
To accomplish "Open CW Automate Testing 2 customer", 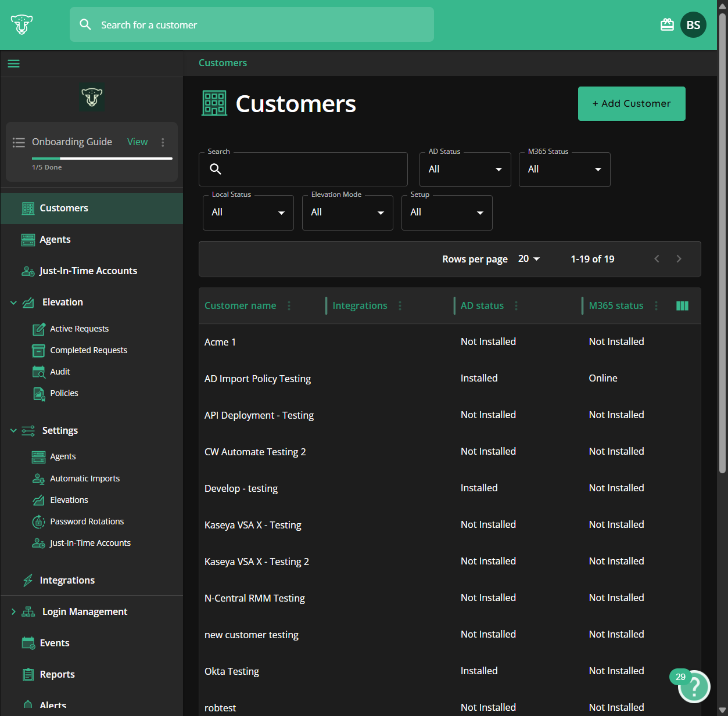I will click(x=450, y=452).
